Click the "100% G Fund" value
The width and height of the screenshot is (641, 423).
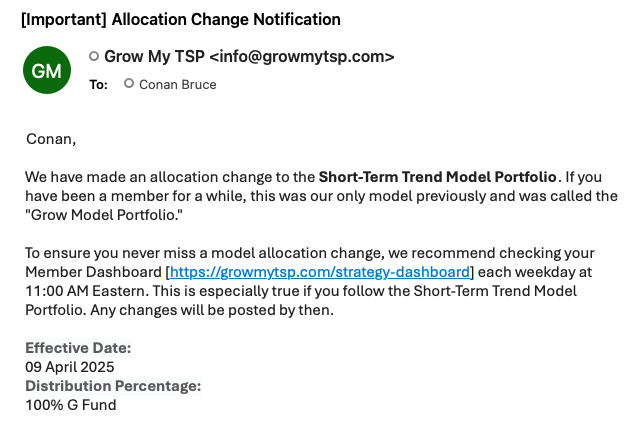71,405
